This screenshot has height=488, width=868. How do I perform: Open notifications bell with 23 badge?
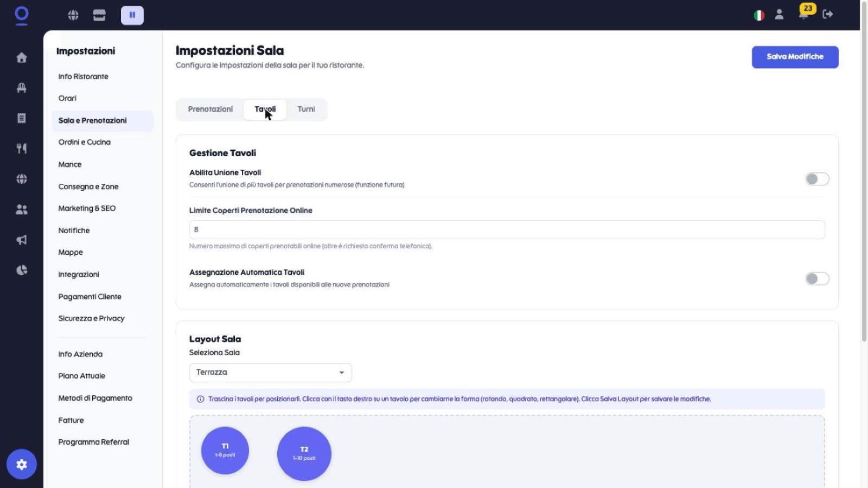point(805,13)
